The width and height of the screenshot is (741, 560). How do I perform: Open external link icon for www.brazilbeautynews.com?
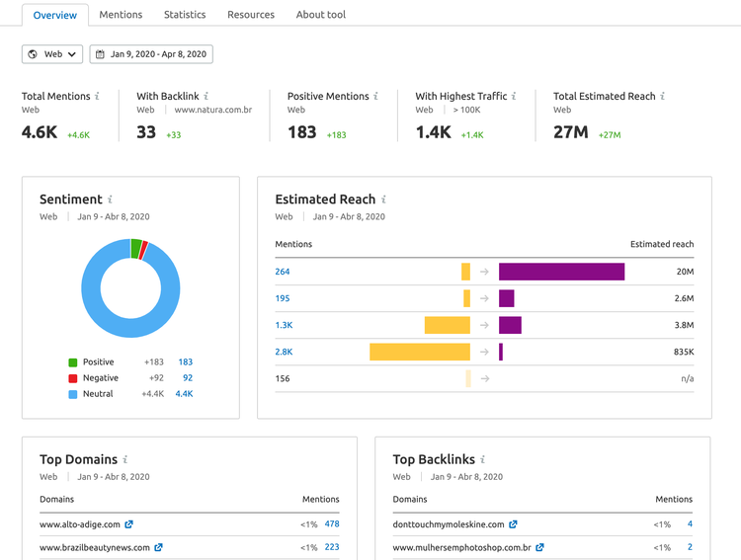(158, 547)
